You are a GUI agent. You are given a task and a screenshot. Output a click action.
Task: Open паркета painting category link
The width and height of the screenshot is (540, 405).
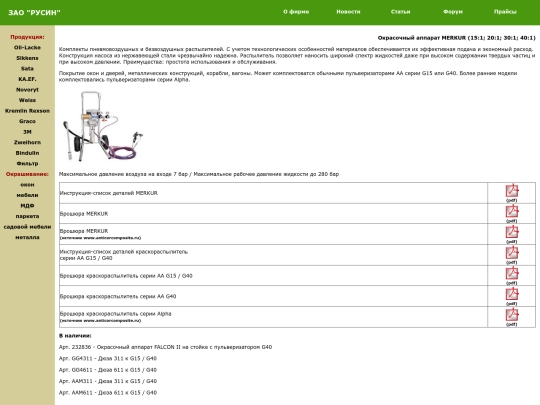(x=27, y=216)
